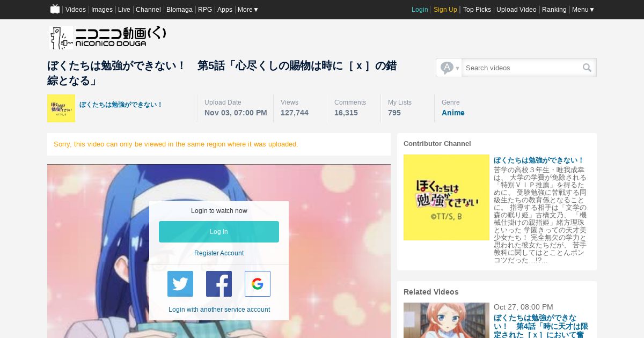
Task: Expand the More menu in the top bar
Action: [x=248, y=10]
